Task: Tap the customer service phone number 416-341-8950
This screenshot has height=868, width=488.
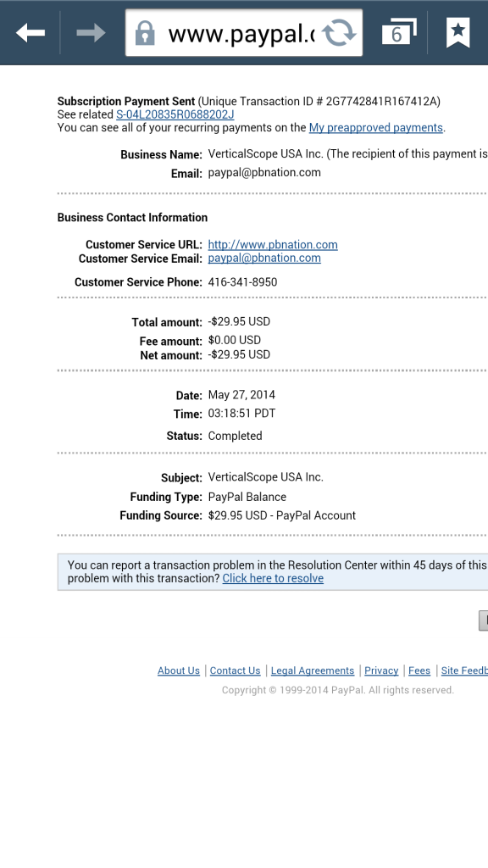Action: [242, 282]
